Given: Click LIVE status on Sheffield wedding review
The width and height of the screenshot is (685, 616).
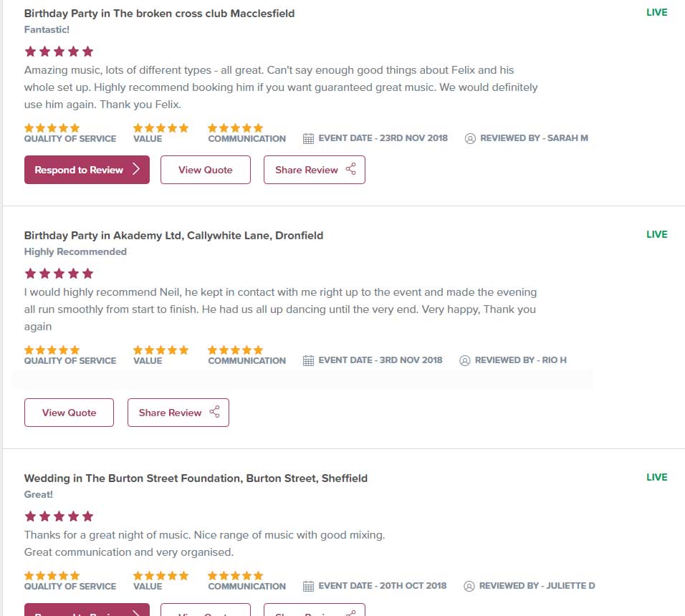Looking at the screenshot, I should (656, 477).
